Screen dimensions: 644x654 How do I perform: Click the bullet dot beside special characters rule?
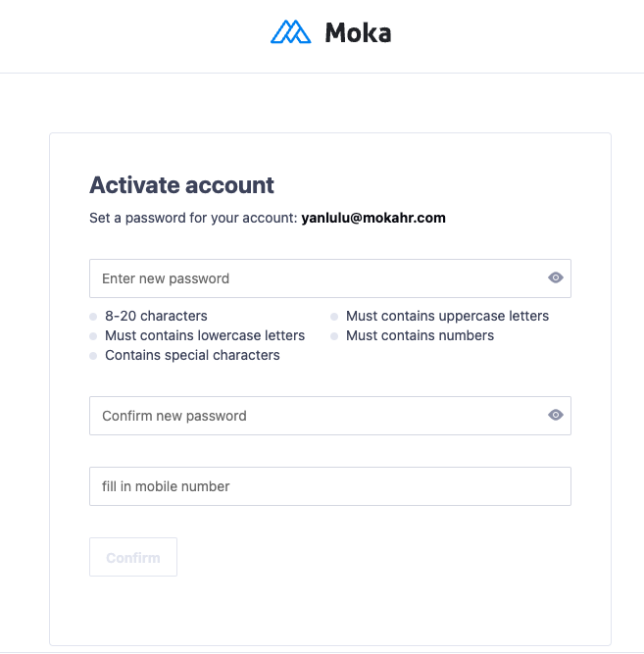pos(93,356)
